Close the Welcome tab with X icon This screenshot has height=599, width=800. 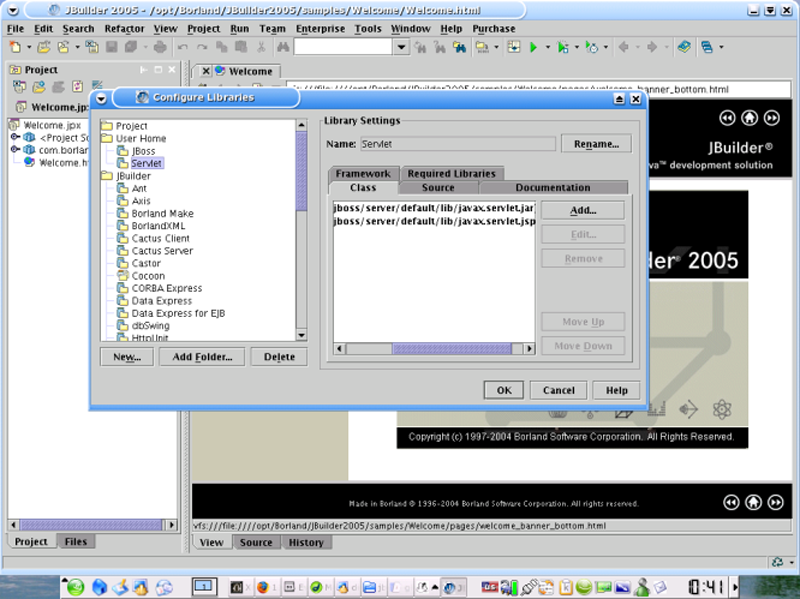[x=206, y=71]
